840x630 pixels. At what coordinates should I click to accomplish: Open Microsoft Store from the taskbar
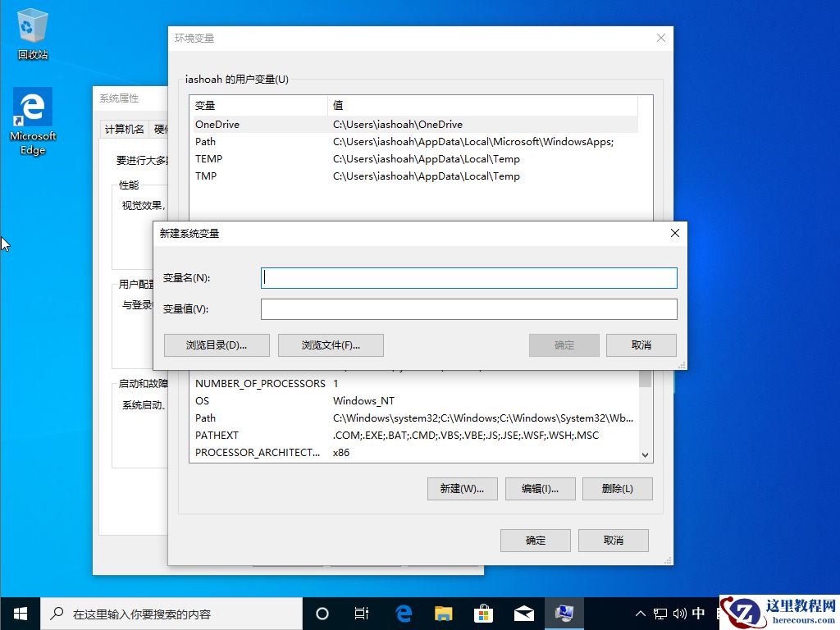pos(484,613)
